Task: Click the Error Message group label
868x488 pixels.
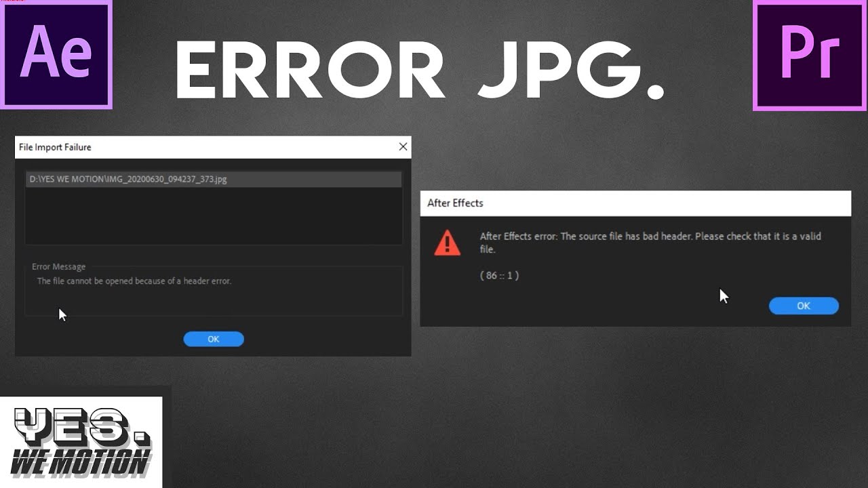Action: [59, 266]
